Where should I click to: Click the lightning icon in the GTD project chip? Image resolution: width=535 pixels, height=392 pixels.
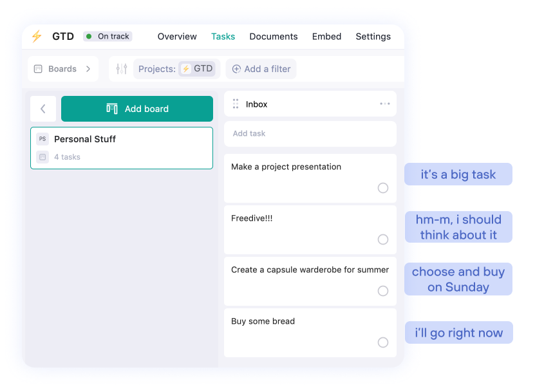pos(185,68)
